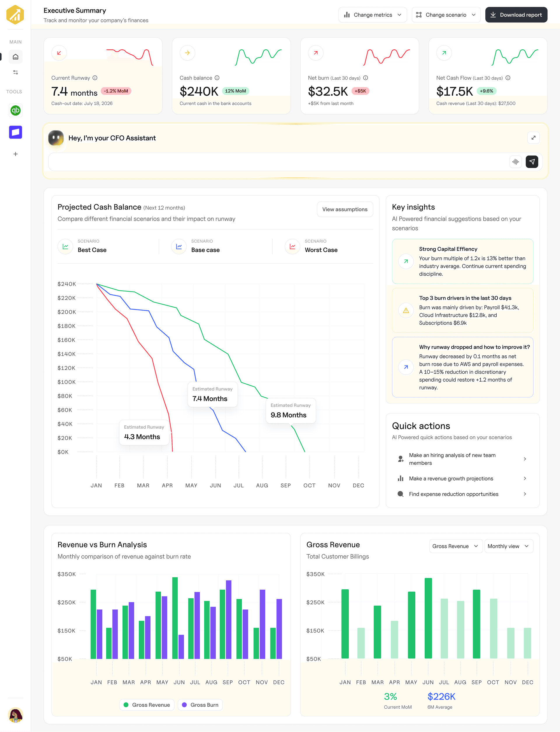Toggle Gross Burn legend series

pyautogui.click(x=200, y=705)
